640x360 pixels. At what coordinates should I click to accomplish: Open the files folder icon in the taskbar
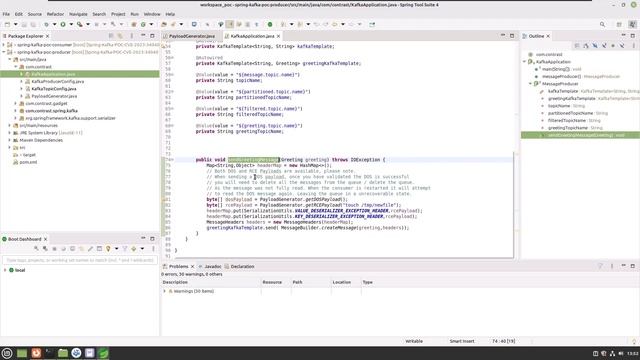tap(63, 353)
